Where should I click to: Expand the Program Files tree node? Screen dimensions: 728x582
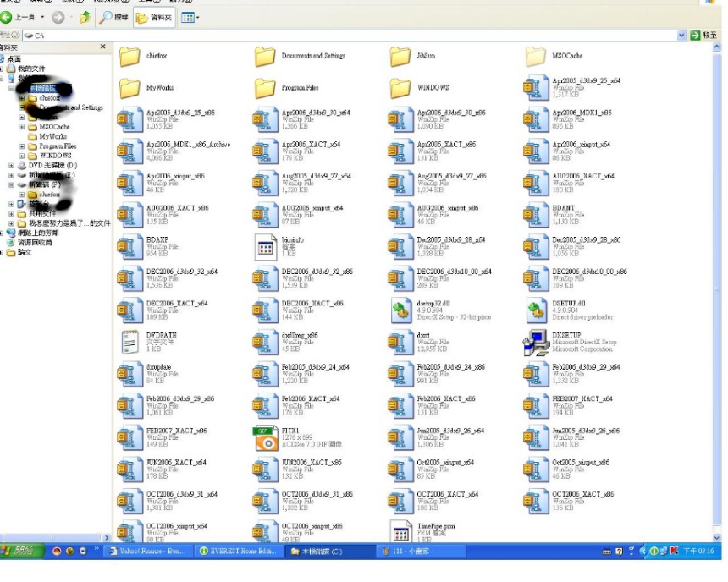[x=22, y=146]
